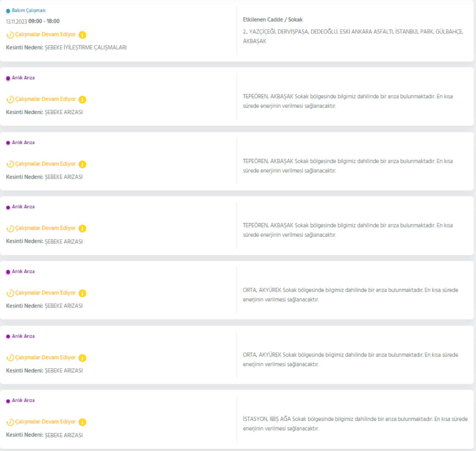Click the blue dot beside Bakım Çalışması
Viewport: 476px width, 451px height.
click(x=8, y=11)
